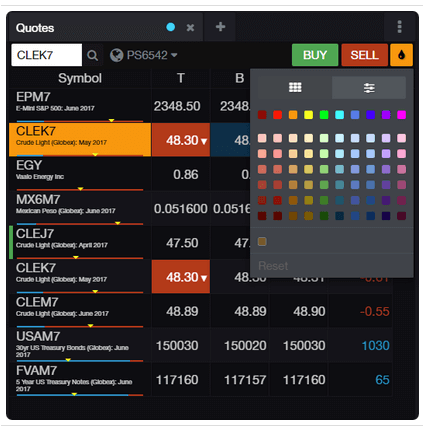Click the blue link dot in Quotes tab
The image size is (423, 426).
(171, 27)
